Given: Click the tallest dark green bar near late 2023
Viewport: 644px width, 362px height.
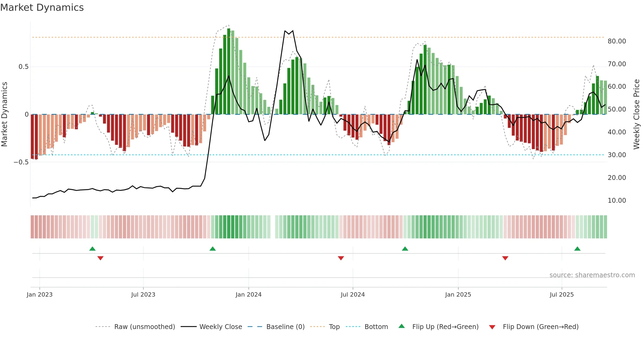Looking at the screenshot, I should 229,71.
